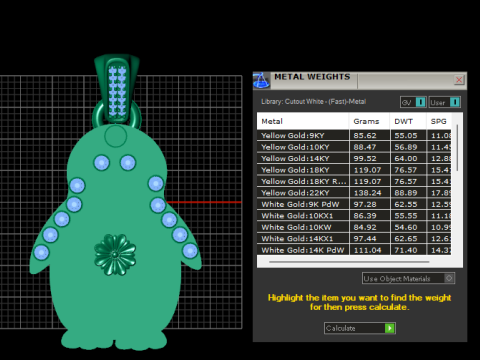The height and width of the screenshot is (360, 480).
Task: Select the Yellow Gold:10KY row
Action: point(354,147)
